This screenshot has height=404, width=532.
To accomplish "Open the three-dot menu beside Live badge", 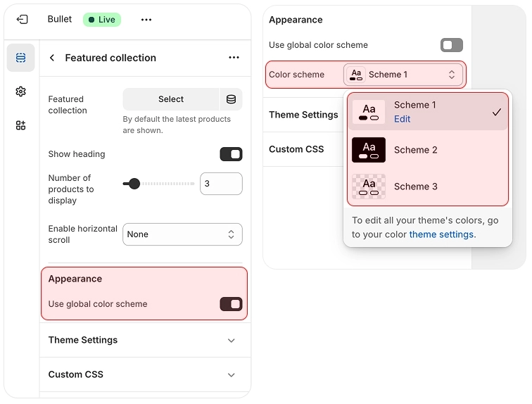I will [x=146, y=20].
